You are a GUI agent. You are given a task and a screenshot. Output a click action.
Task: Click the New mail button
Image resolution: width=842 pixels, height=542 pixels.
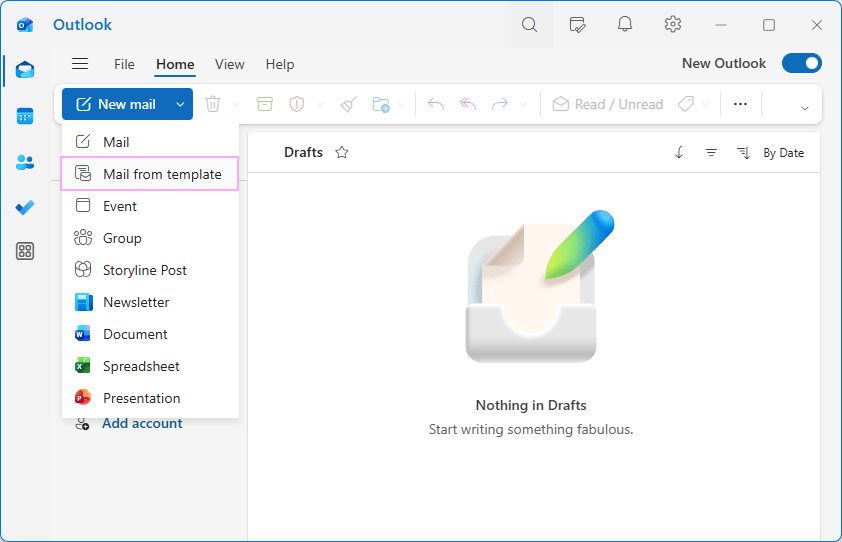[116, 104]
